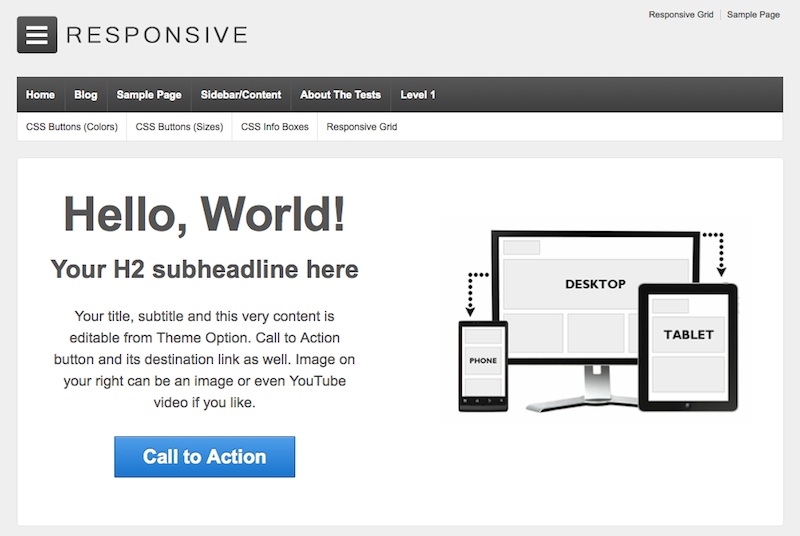Expand the Level 1 menu item
The width and height of the screenshot is (800, 536).
[x=418, y=95]
